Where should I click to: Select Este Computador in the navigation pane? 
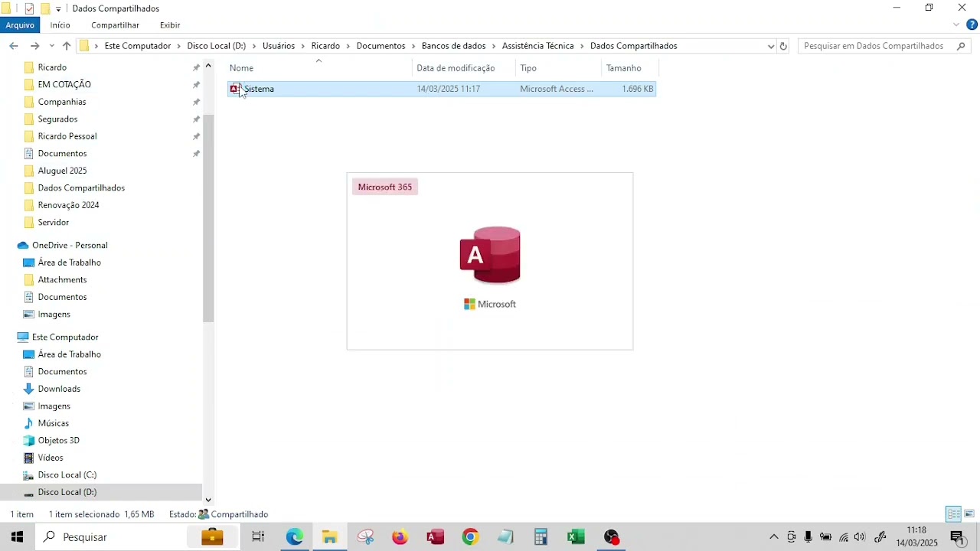pyautogui.click(x=65, y=337)
